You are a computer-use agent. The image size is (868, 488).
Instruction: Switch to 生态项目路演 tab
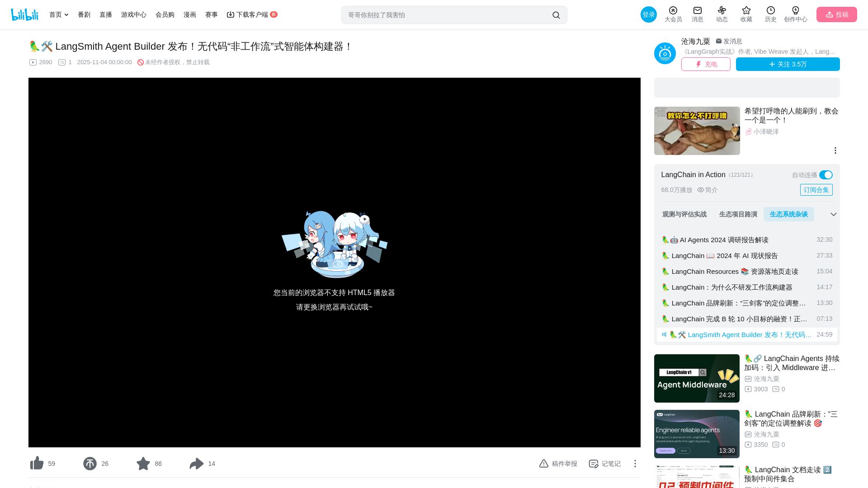pyautogui.click(x=738, y=214)
